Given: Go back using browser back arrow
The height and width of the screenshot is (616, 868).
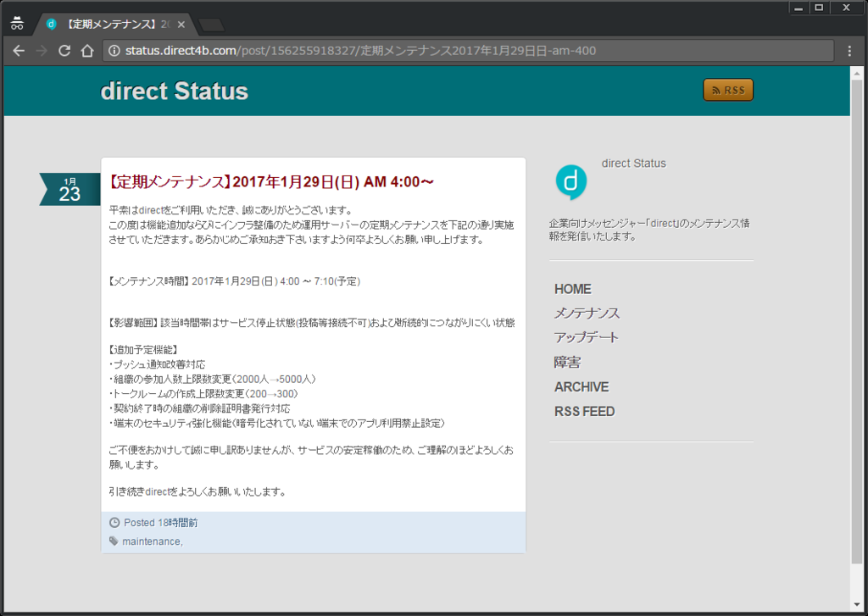Looking at the screenshot, I should pyautogui.click(x=19, y=51).
